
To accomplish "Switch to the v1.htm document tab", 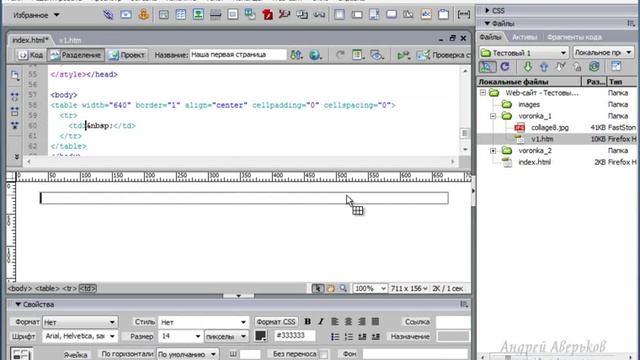I will tap(70, 40).
